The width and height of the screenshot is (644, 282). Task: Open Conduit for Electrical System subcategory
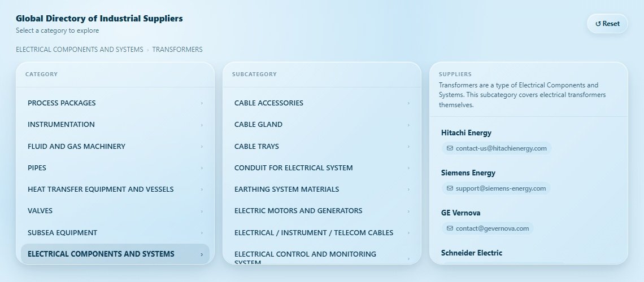pyautogui.click(x=293, y=168)
